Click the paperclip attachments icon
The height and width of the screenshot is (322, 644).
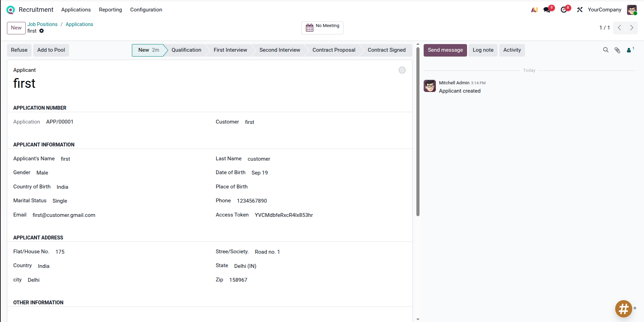[x=617, y=50]
